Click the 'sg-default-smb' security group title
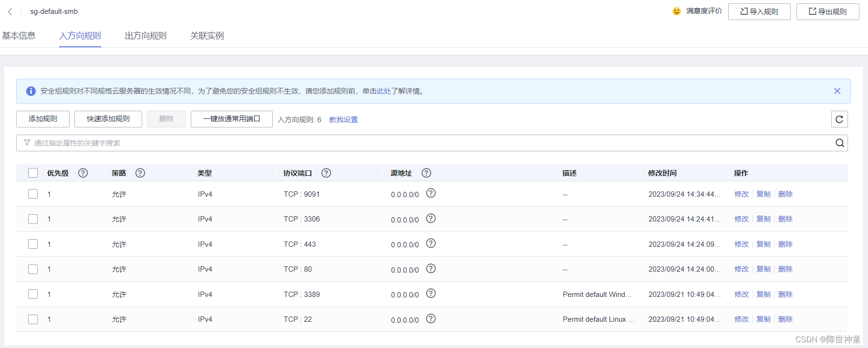868x348 pixels. 54,11
